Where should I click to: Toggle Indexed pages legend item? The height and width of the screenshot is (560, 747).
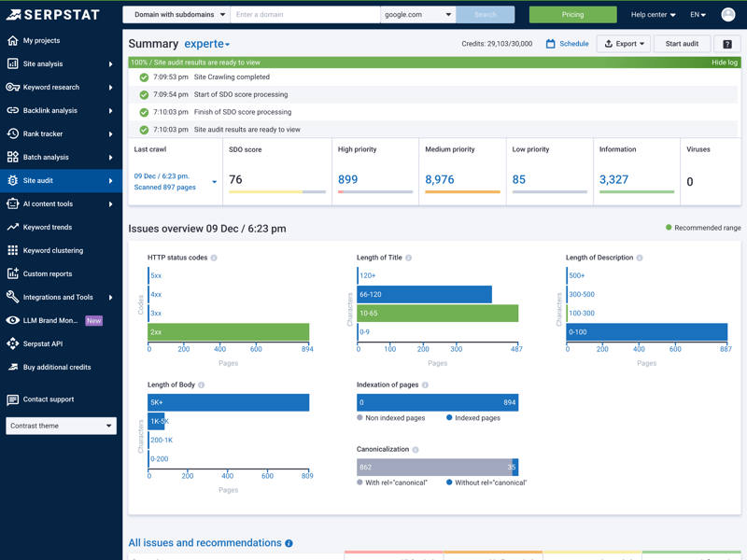(x=473, y=418)
